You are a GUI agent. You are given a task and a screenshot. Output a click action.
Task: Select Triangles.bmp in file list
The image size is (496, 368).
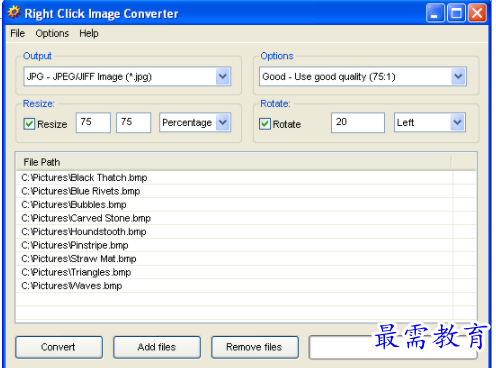click(x=235, y=272)
